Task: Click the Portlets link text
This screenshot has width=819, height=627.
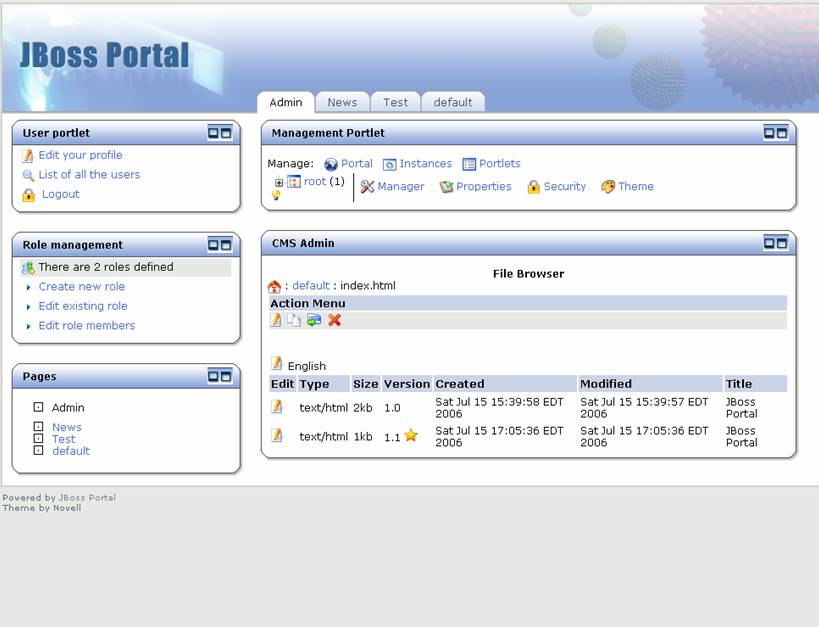Action: point(500,164)
